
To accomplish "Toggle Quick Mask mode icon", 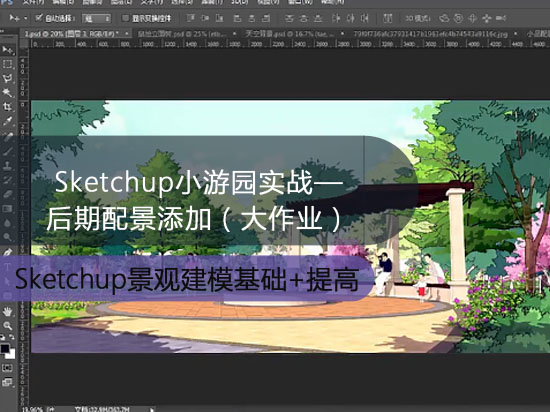I will click(7, 368).
